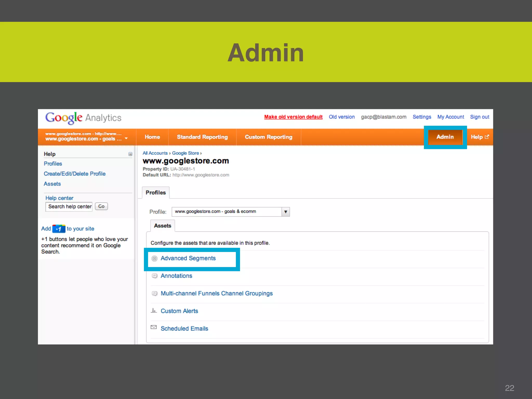Viewport: 532px width, 399px height.
Task: Open Help center link
Action: [x=59, y=198]
